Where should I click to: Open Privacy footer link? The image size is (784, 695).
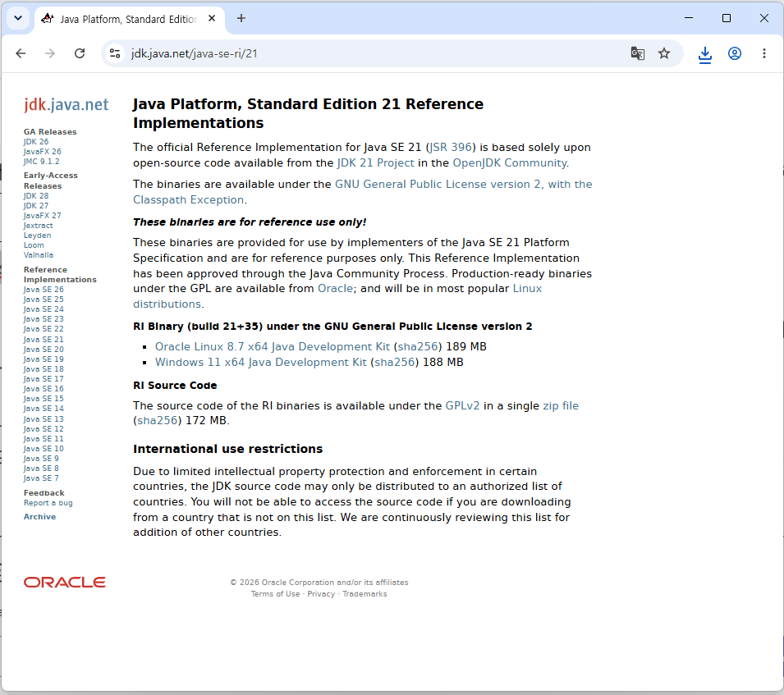[x=321, y=594]
